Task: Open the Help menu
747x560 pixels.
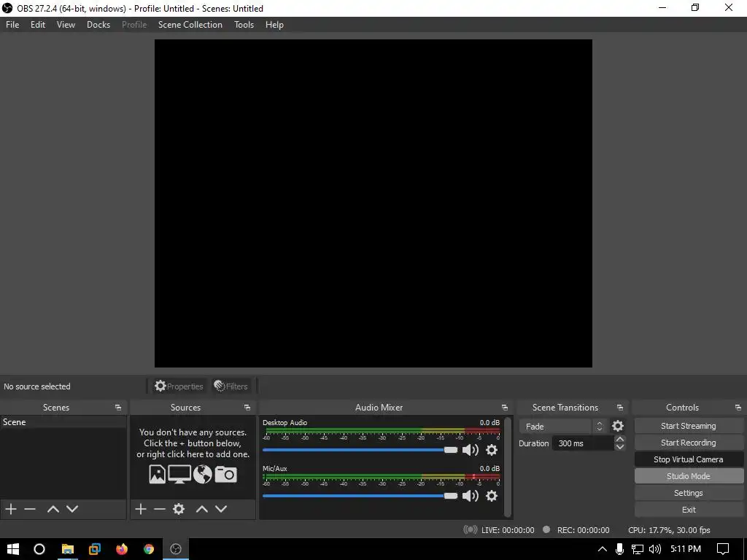Action: 274,25
